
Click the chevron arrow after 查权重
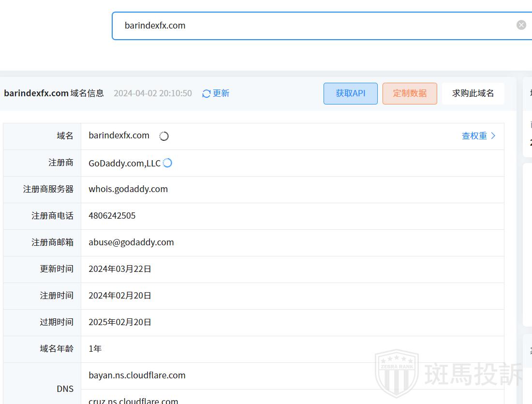click(493, 136)
